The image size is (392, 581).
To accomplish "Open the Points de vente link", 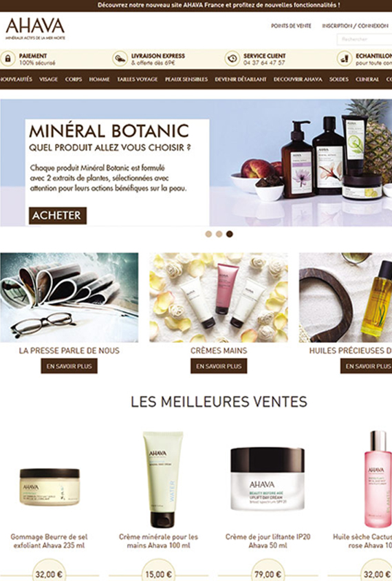I will (x=291, y=26).
